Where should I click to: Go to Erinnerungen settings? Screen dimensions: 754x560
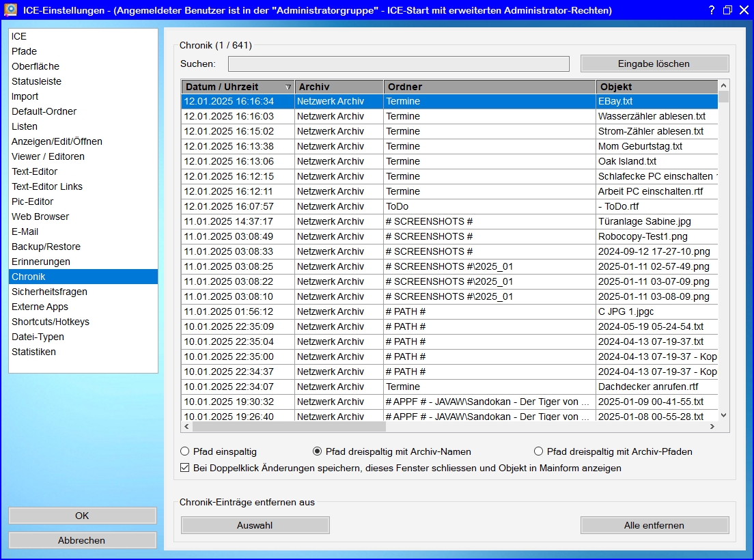[83, 262]
